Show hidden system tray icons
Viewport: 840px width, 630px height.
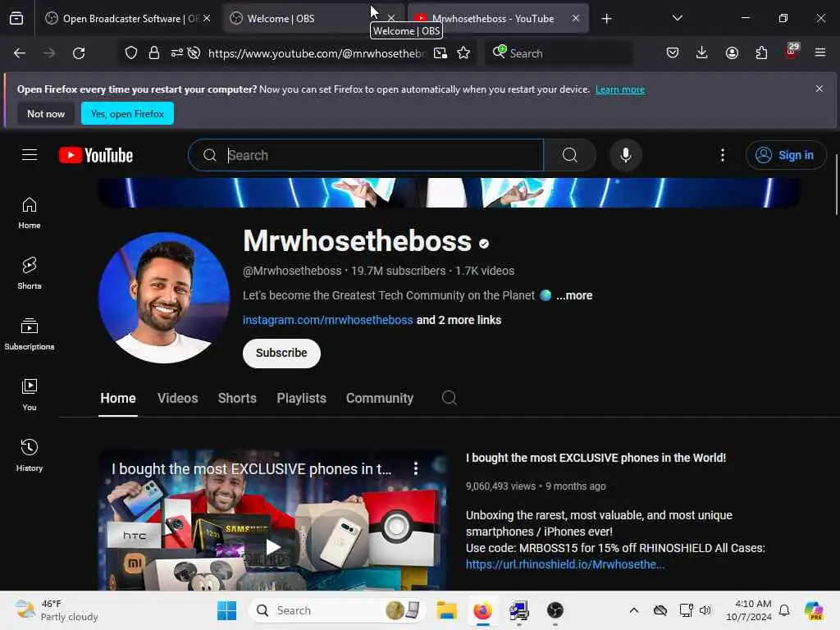click(x=634, y=610)
